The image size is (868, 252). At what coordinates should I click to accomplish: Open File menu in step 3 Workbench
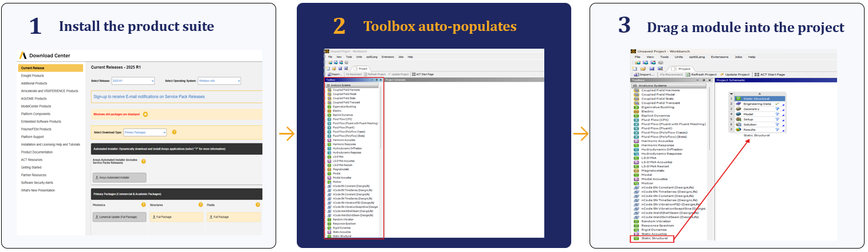pos(638,57)
